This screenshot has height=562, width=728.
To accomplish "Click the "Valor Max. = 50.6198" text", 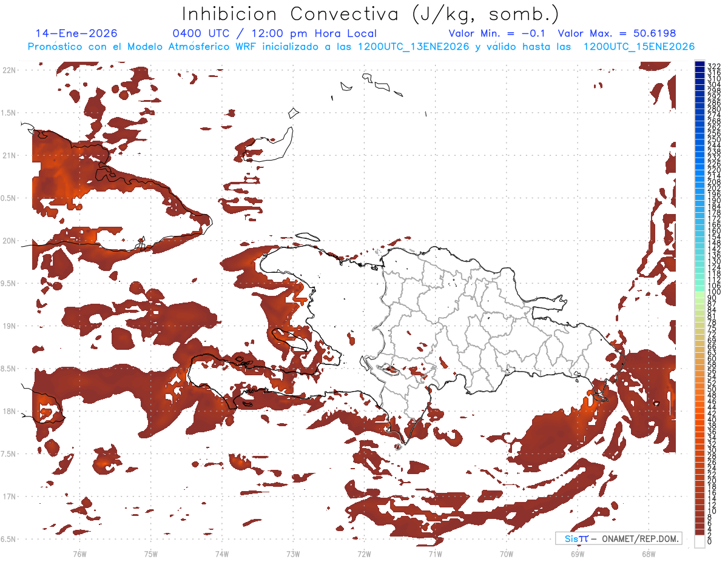I will [x=616, y=34].
